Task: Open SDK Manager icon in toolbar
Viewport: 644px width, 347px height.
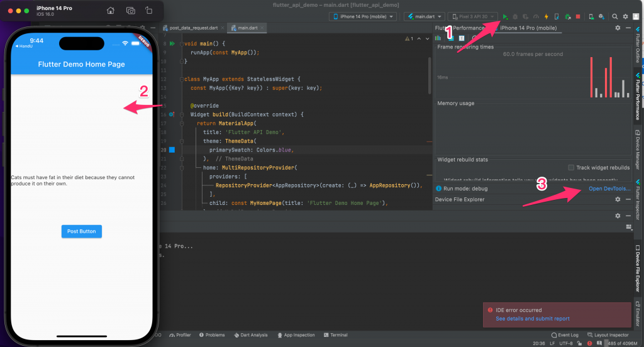Action: (x=601, y=17)
